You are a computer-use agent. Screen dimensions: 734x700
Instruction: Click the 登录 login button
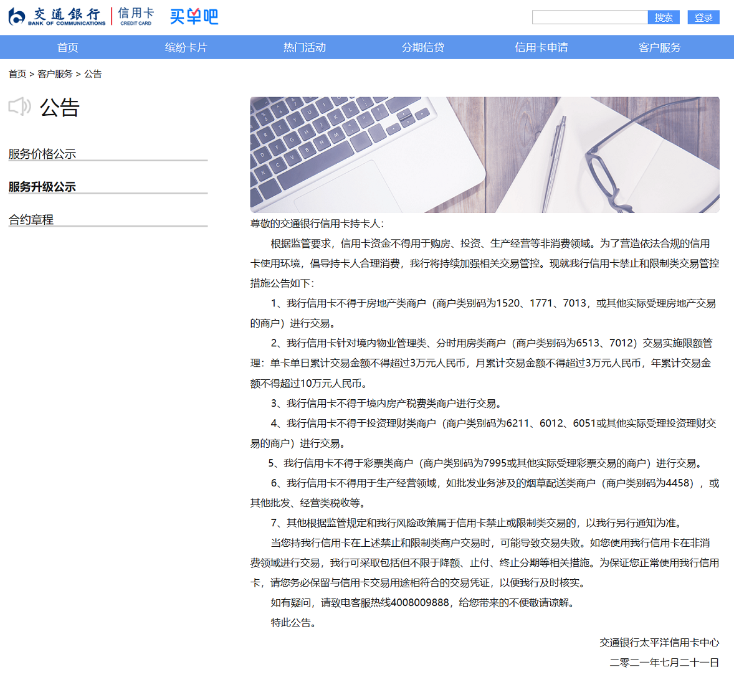(x=703, y=17)
